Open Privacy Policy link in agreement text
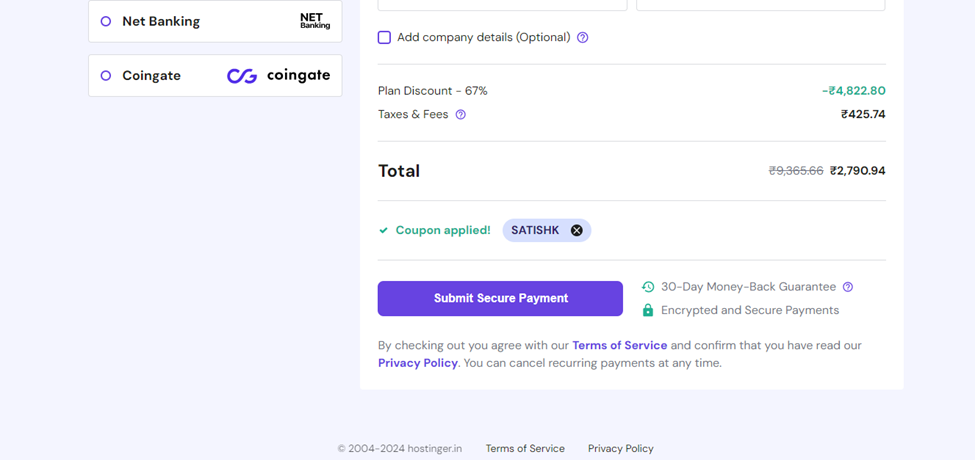The width and height of the screenshot is (975, 460). coord(418,363)
